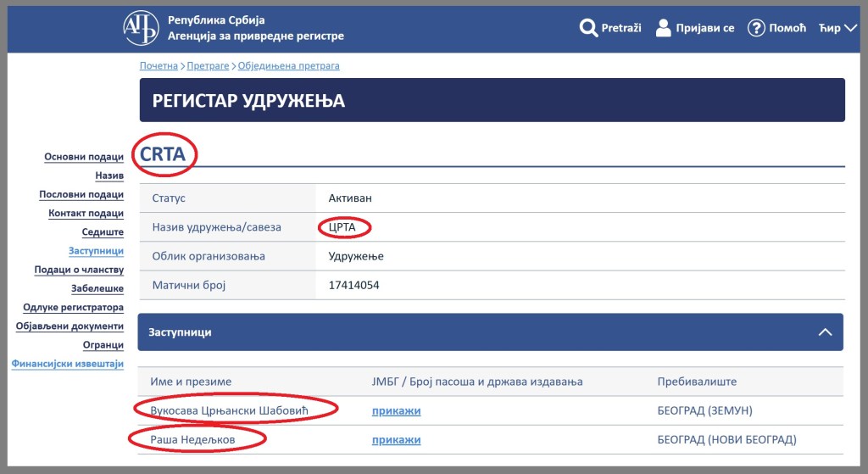Click Пријави се login text

point(704,28)
